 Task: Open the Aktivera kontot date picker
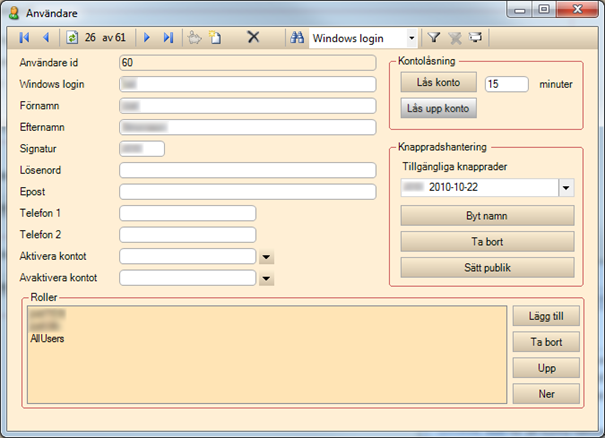point(266,256)
